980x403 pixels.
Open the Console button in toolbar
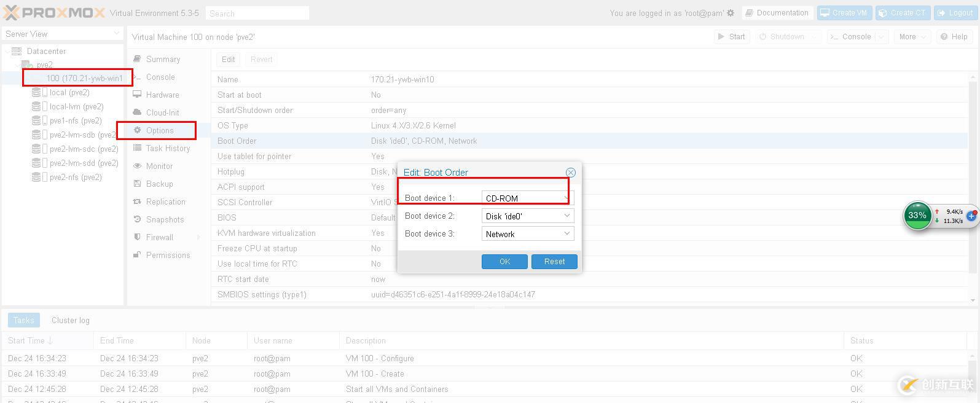(850, 37)
